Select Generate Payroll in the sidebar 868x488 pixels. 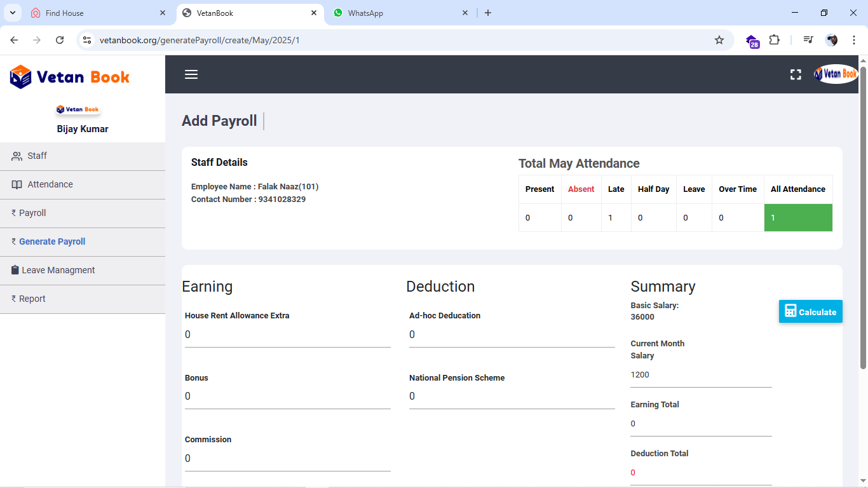coord(83,242)
